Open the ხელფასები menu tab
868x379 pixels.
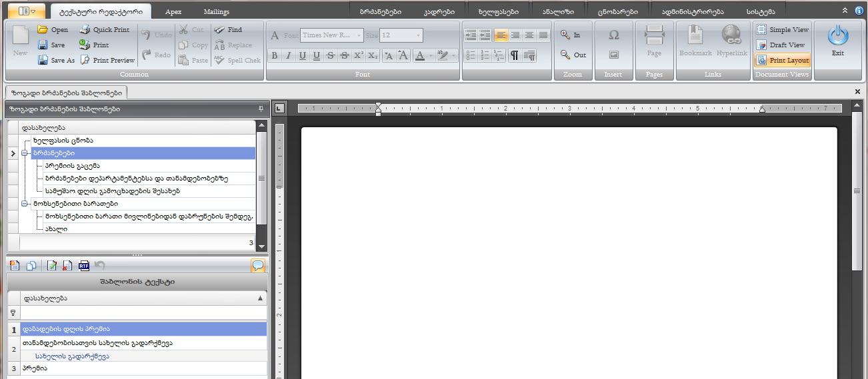[x=498, y=12]
